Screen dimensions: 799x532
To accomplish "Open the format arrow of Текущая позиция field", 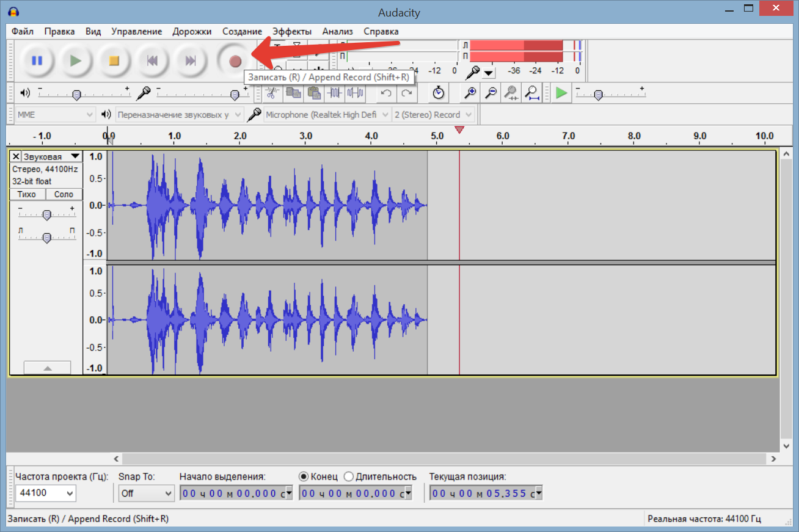I will (x=539, y=493).
